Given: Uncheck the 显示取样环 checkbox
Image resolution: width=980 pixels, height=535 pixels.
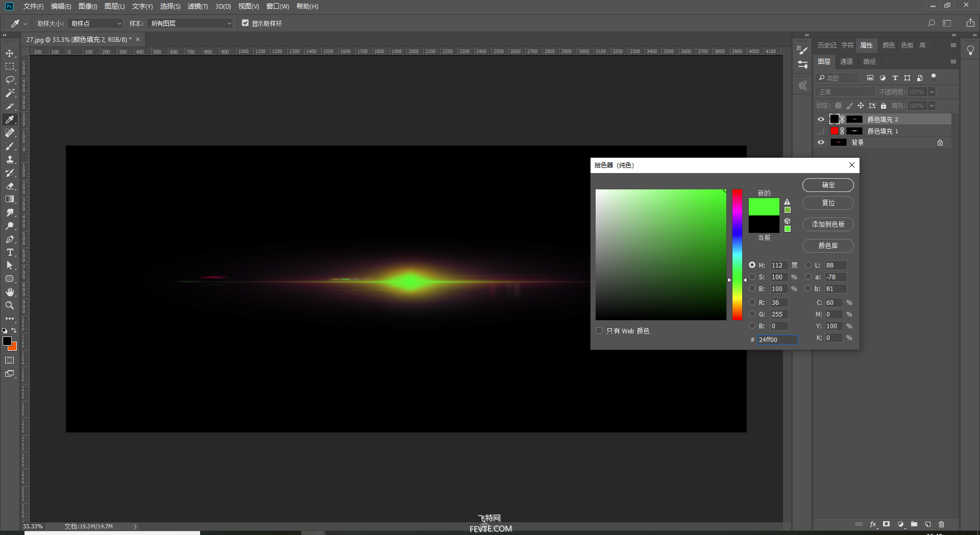Looking at the screenshot, I should (x=245, y=23).
